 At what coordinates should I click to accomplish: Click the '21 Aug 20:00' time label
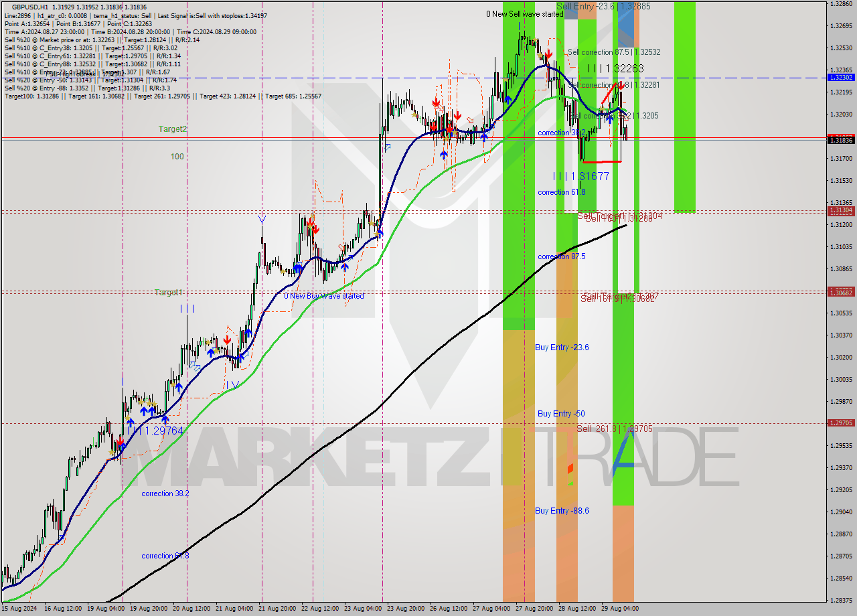pos(278,609)
